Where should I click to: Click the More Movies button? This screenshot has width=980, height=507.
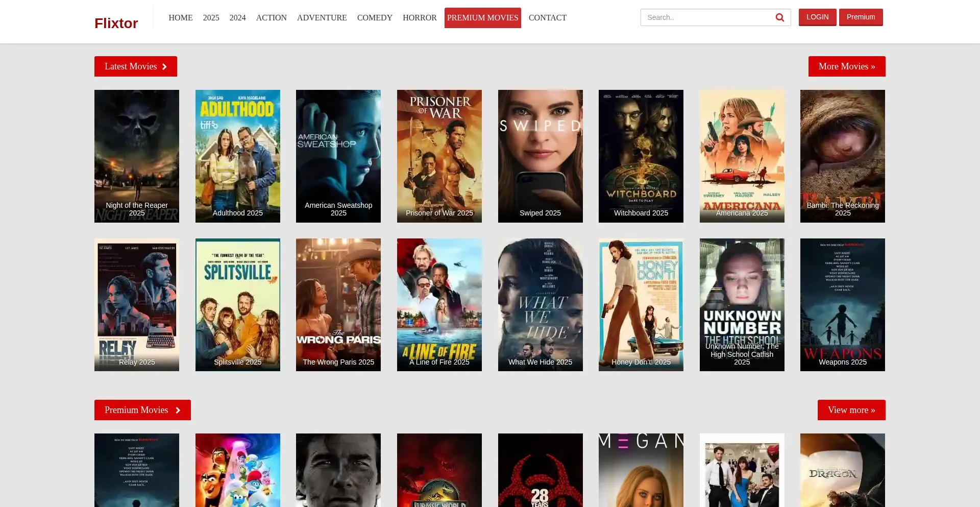[847, 66]
